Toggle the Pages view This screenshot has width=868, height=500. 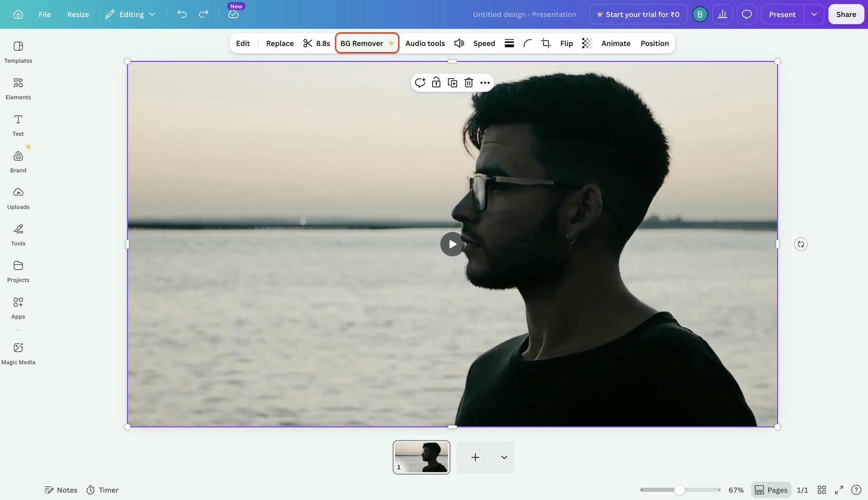pos(771,490)
